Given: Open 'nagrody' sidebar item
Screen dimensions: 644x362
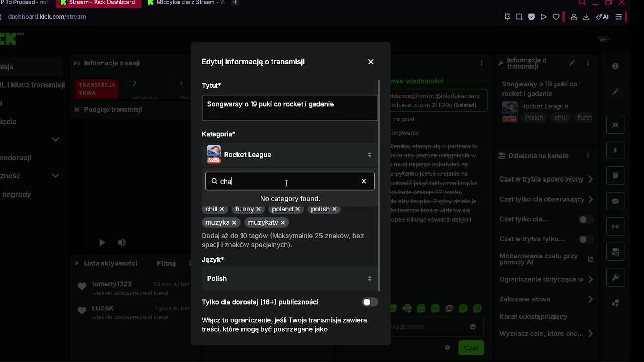Looking at the screenshot, I should [x=16, y=194].
